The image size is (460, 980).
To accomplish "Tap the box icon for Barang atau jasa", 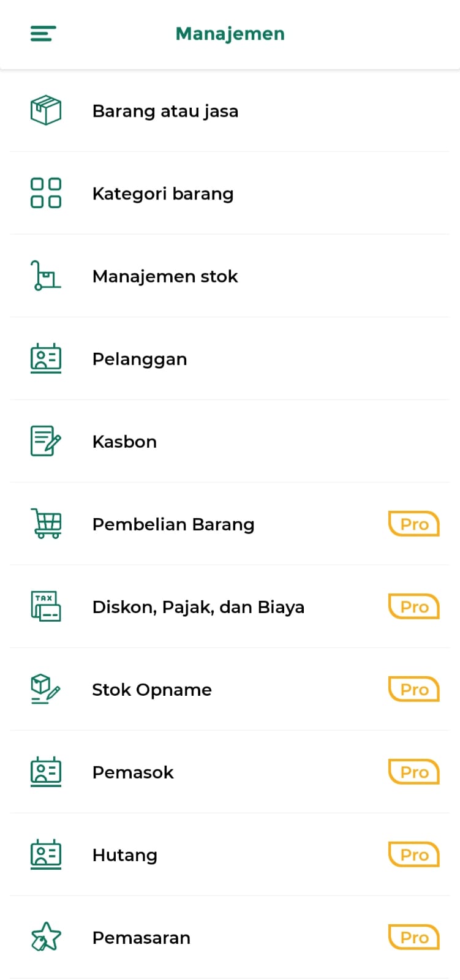I will [x=46, y=111].
